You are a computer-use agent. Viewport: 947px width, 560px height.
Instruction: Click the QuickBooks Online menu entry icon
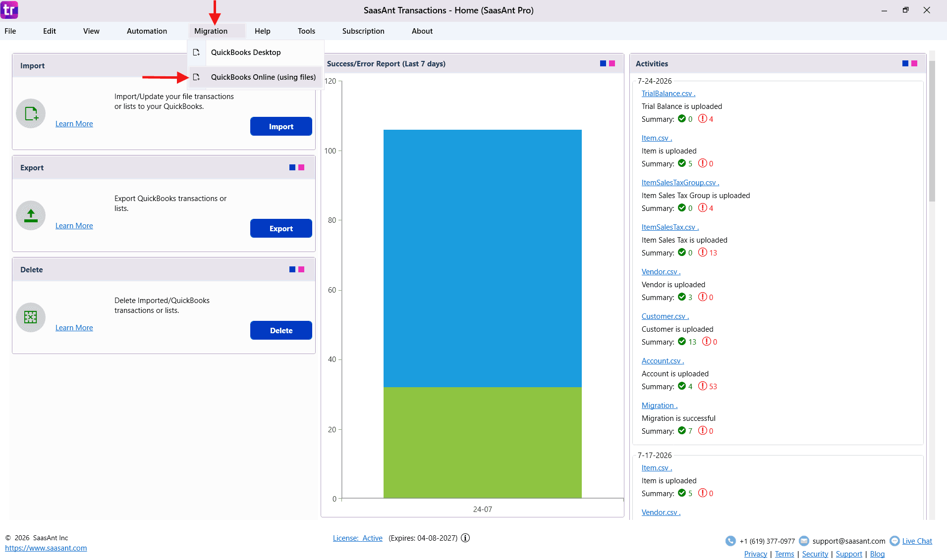pos(196,77)
